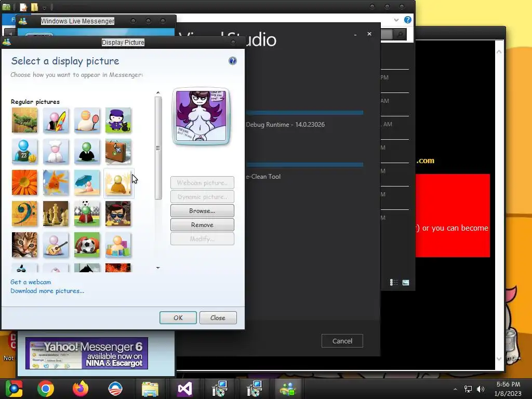This screenshot has height=399, width=532.
Task: Cancel the Visual Studio installer
Action: tap(342, 341)
